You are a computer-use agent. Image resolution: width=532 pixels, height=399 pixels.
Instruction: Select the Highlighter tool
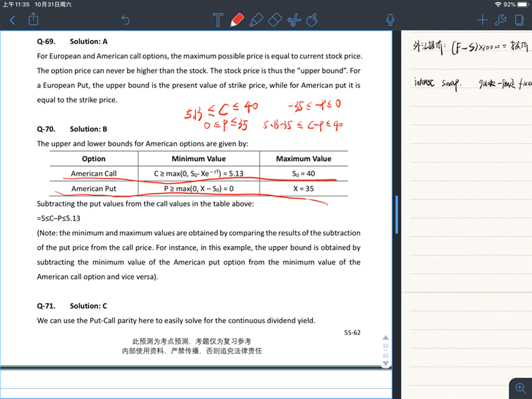pyautogui.click(x=256, y=20)
